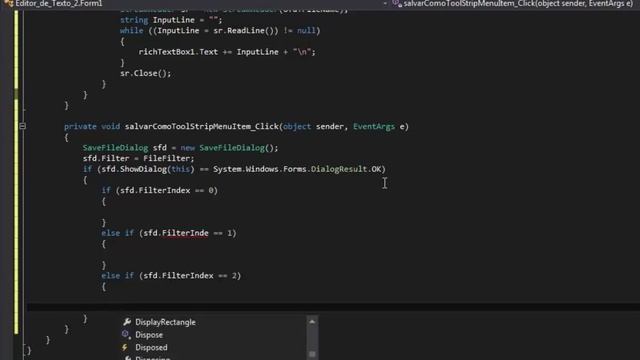640x360 pixels.
Task: Click the lightning event icon beside Disposed
Action: [x=125, y=347]
